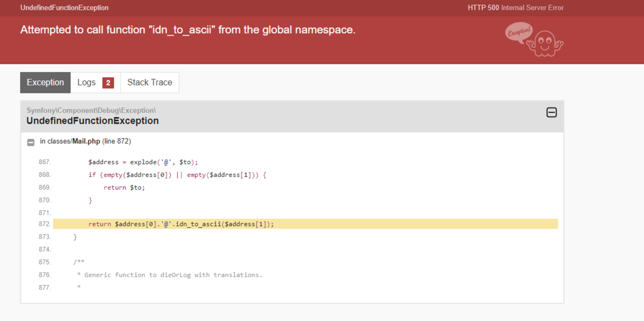
Task: Click the dieOrLog comment on line 876
Action: click(x=169, y=275)
